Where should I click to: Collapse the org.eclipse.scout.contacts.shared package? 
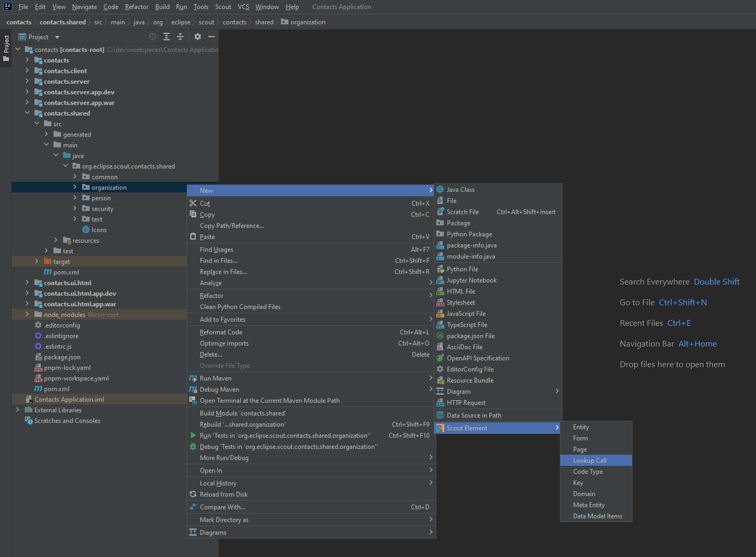(65, 166)
